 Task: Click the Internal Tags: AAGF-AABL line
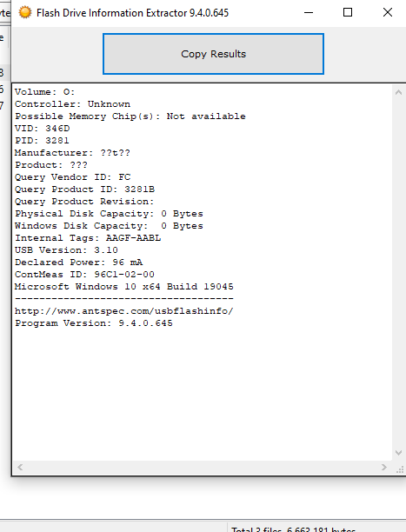pyautogui.click(x=88, y=238)
